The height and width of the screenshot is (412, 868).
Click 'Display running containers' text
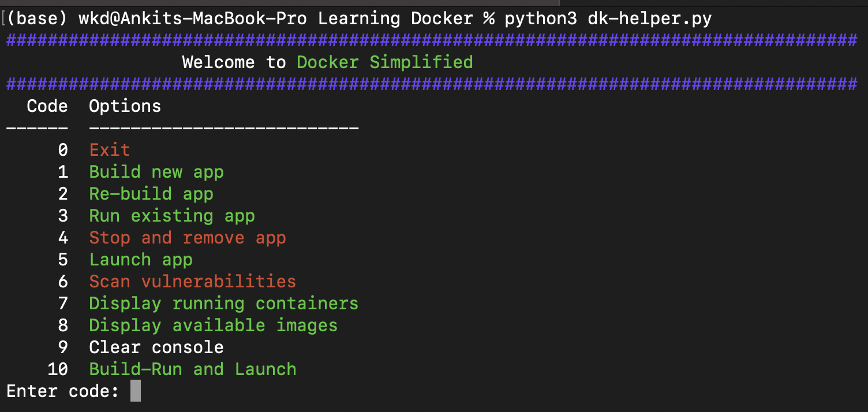click(x=224, y=304)
